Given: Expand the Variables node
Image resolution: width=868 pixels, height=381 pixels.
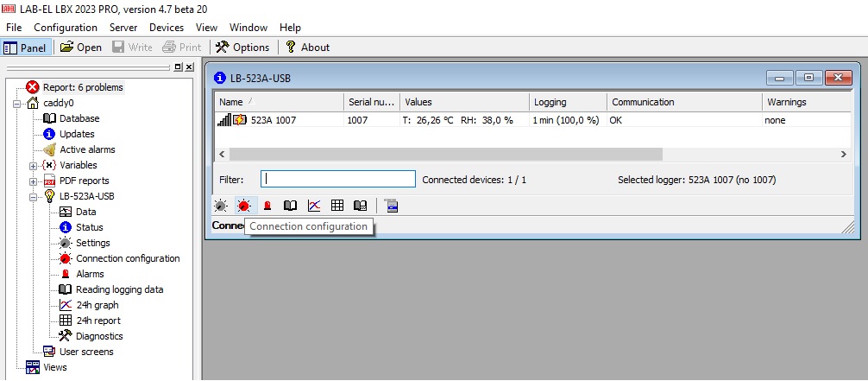Looking at the screenshot, I should click(x=33, y=165).
